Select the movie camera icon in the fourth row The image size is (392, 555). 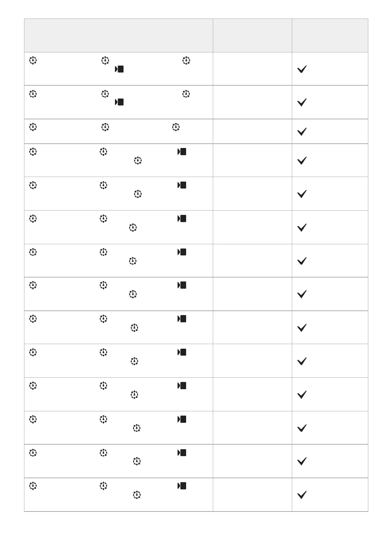click(182, 152)
